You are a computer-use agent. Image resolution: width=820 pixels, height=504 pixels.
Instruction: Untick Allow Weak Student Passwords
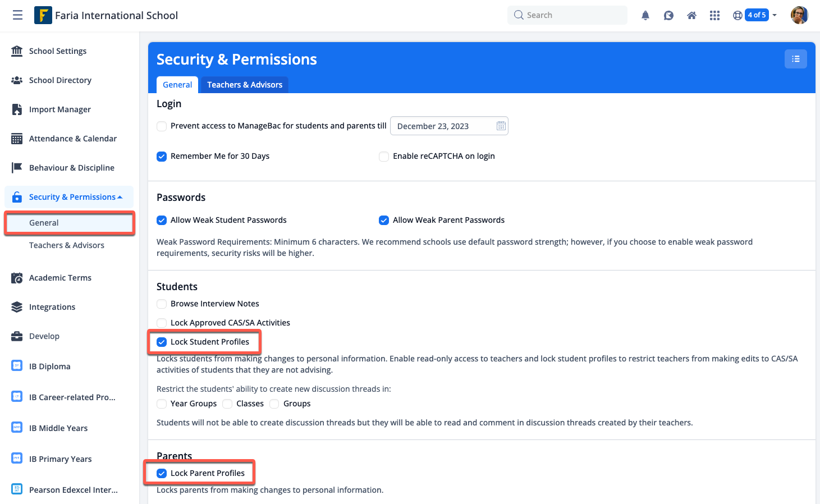click(x=162, y=221)
